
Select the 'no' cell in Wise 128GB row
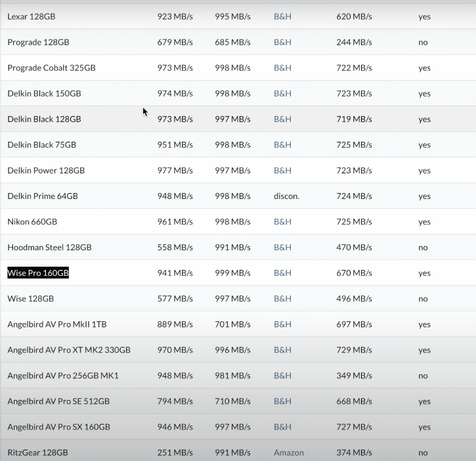(x=423, y=299)
